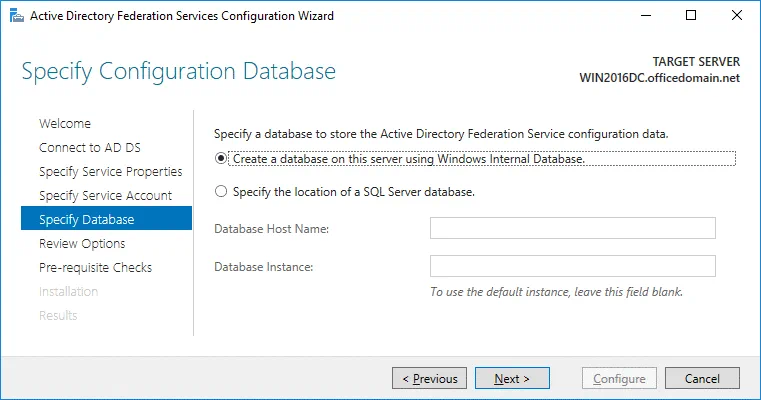The image size is (761, 400).
Task: Select Create a database using Windows Internal Database
Action: click(221, 158)
